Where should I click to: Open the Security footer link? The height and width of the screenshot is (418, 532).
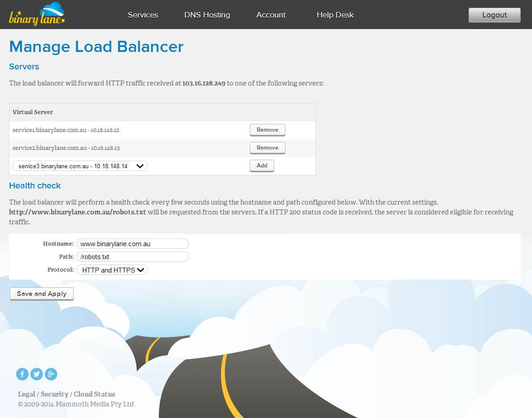[x=55, y=394]
